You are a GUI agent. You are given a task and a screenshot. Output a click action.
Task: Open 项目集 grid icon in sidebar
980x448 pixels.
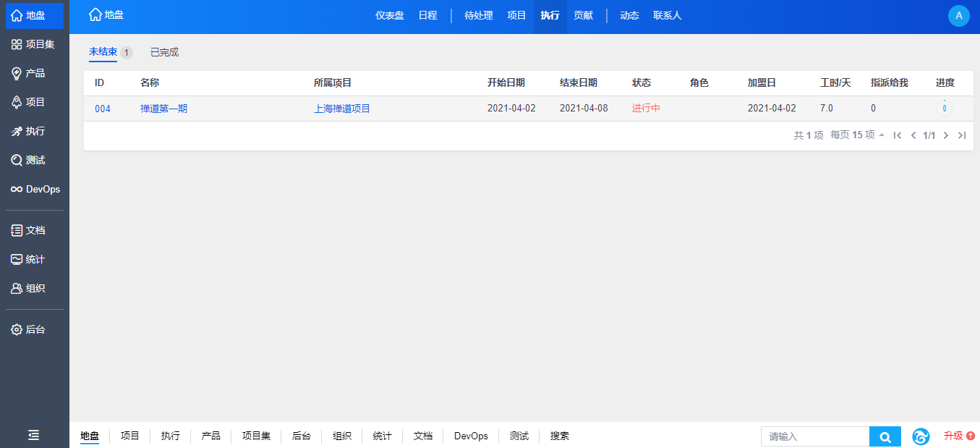click(x=17, y=44)
